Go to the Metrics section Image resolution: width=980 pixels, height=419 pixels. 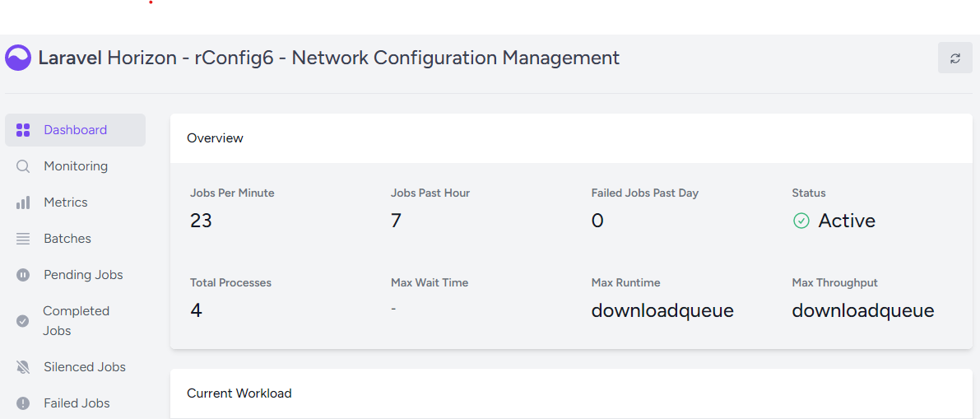coord(75,203)
